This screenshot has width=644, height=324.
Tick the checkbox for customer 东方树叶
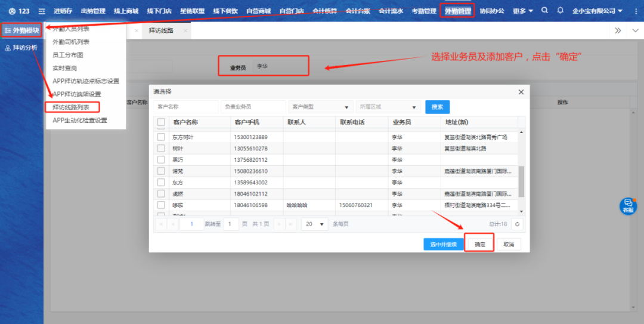coord(161,137)
